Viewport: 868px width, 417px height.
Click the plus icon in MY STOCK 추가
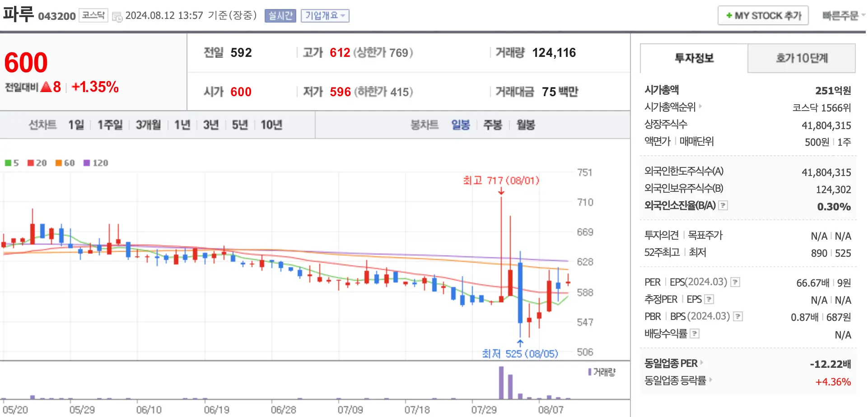click(x=729, y=15)
